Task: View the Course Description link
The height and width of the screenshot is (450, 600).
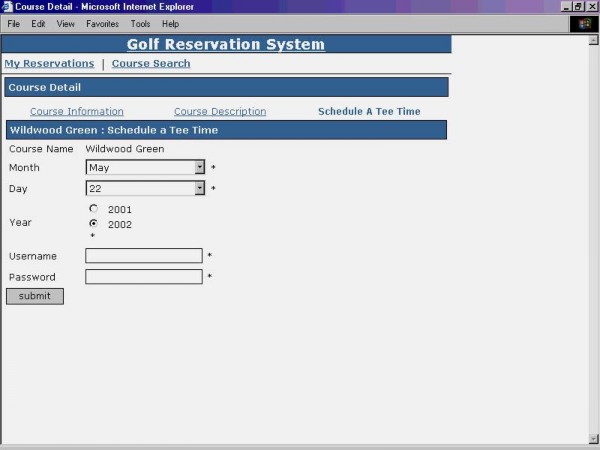Action: point(220,112)
